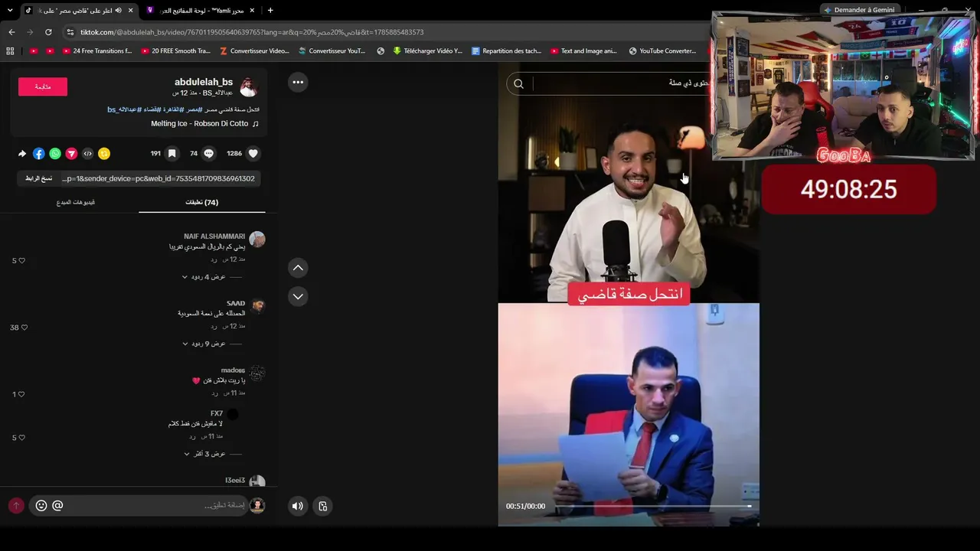980x551 pixels.
Task: Seek using the video progress bar
Action: [651, 506]
